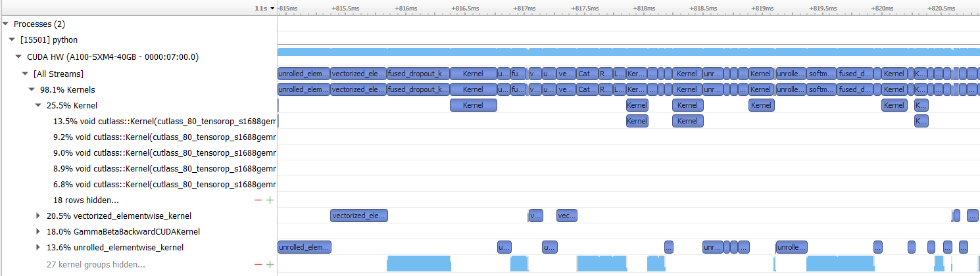
Task: Expand the 18.0% GammaBetaBackwardCUDAKernel row
Action: pos(38,231)
